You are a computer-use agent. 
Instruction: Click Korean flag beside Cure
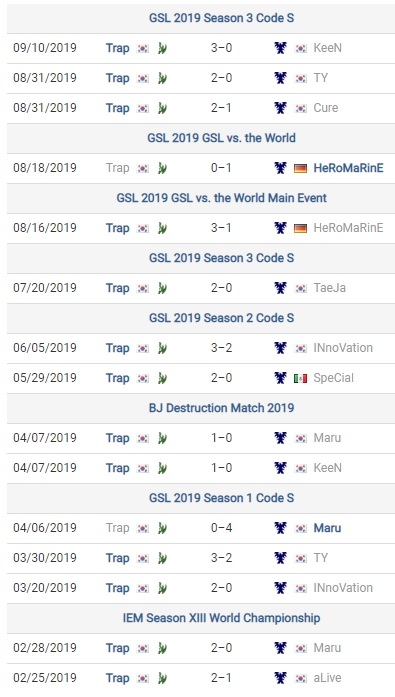click(x=301, y=108)
